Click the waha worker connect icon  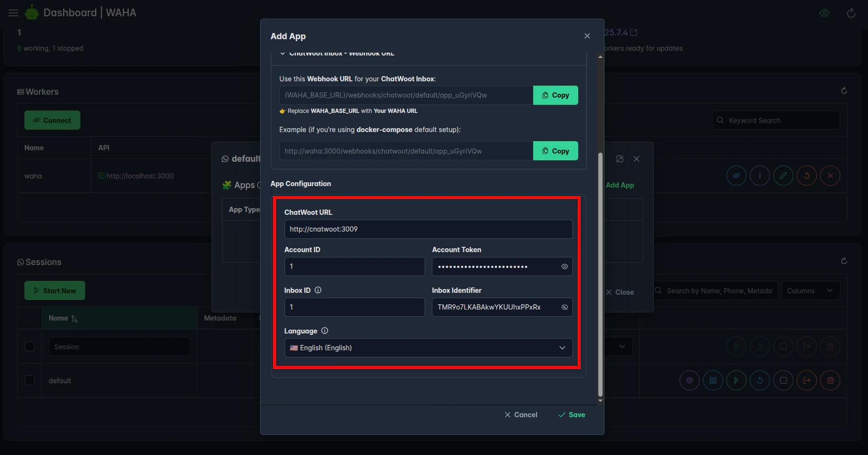[x=736, y=176]
